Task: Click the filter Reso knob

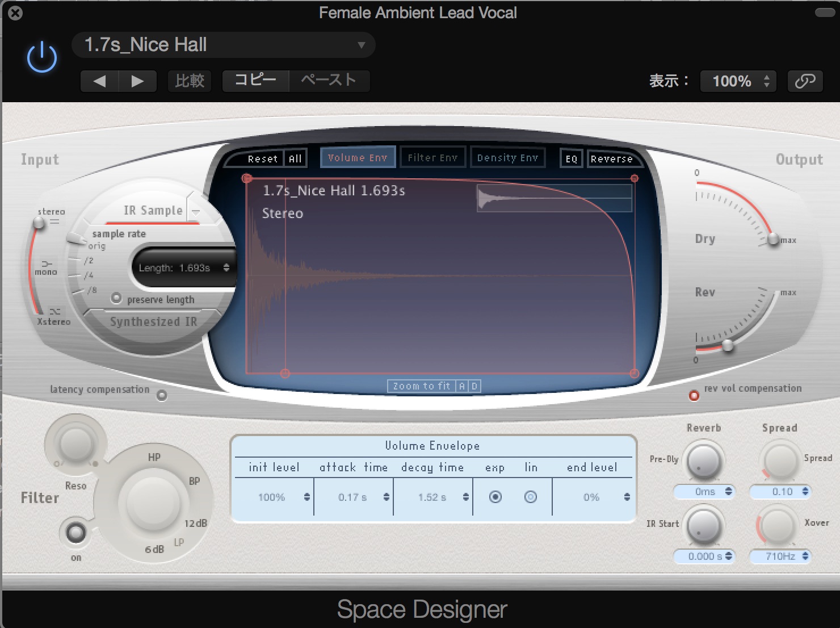Action: pos(75,444)
